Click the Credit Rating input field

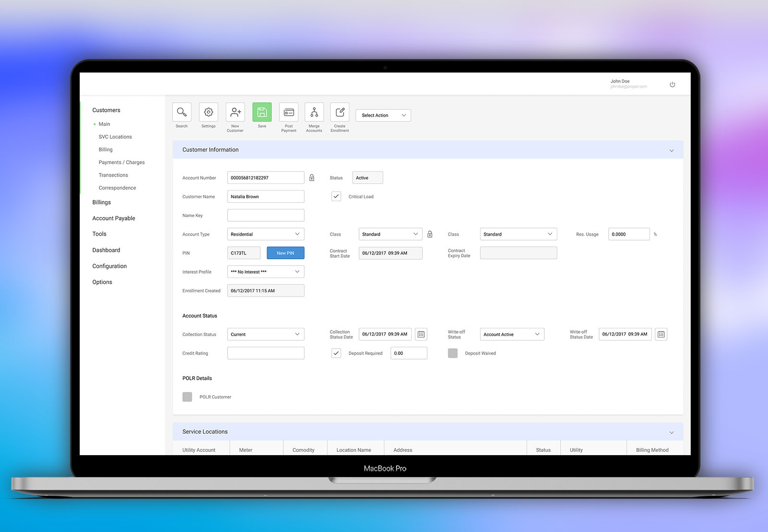tap(265, 353)
